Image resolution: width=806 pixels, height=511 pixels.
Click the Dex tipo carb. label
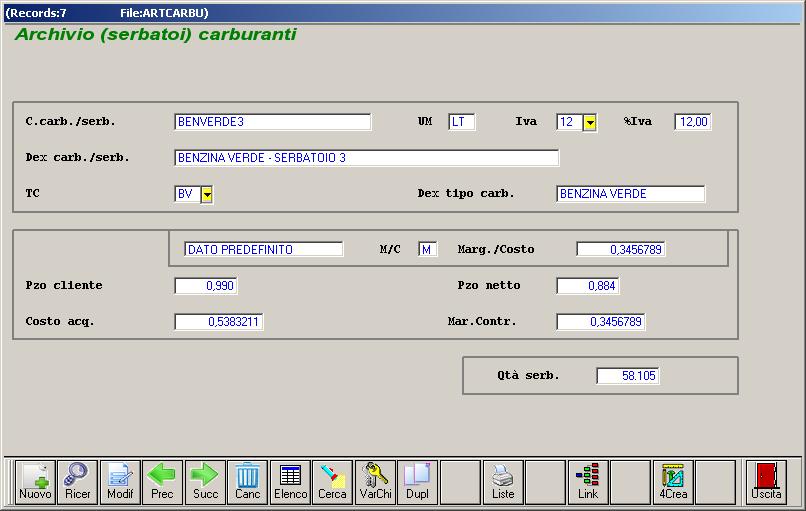[x=466, y=194]
